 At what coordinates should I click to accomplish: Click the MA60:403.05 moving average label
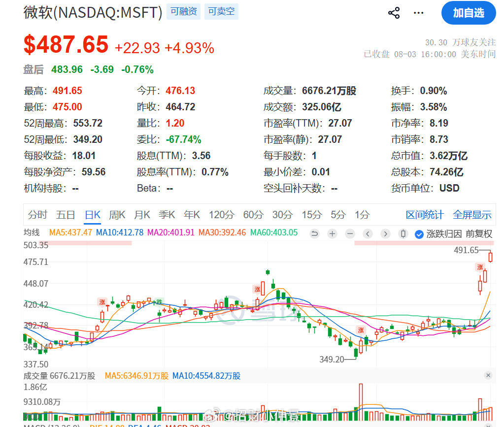point(274,232)
